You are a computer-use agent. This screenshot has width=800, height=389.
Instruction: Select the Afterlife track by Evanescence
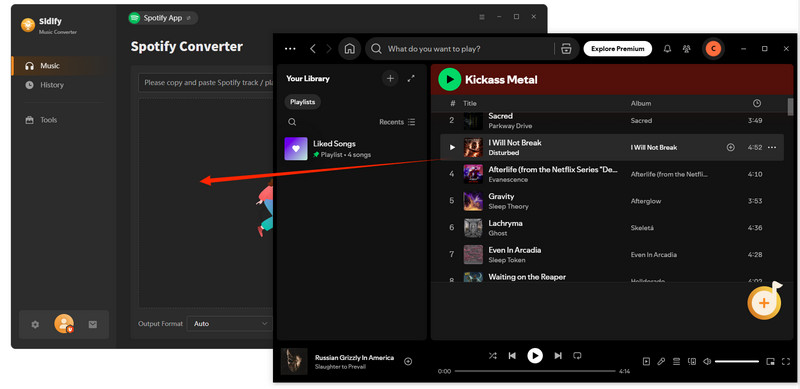tap(554, 169)
